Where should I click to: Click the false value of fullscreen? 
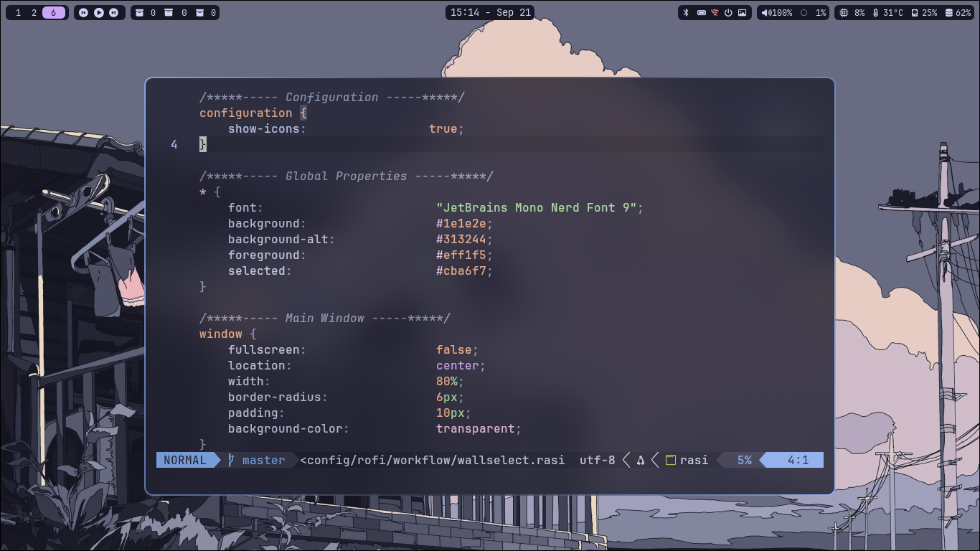coord(454,349)
